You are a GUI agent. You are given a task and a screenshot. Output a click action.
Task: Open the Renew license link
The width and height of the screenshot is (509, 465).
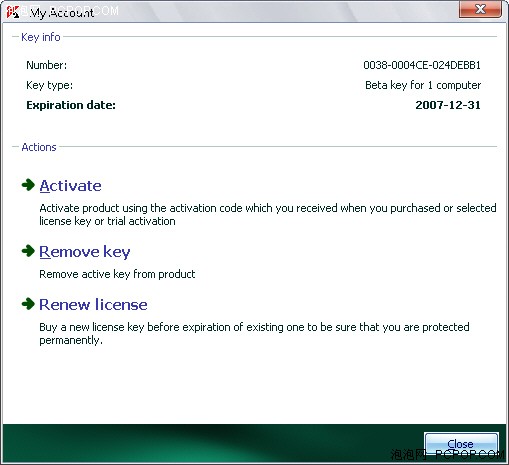tap(93, 305)
